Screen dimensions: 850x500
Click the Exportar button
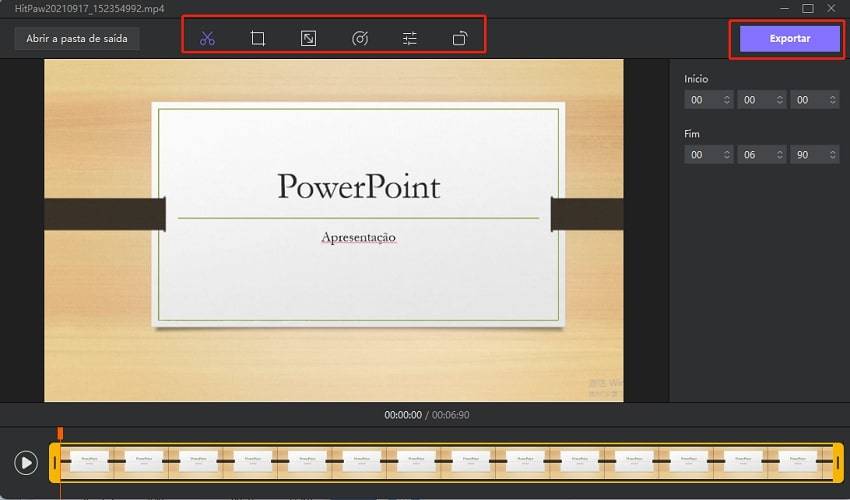pyautogui.click(x=790, y=39)
